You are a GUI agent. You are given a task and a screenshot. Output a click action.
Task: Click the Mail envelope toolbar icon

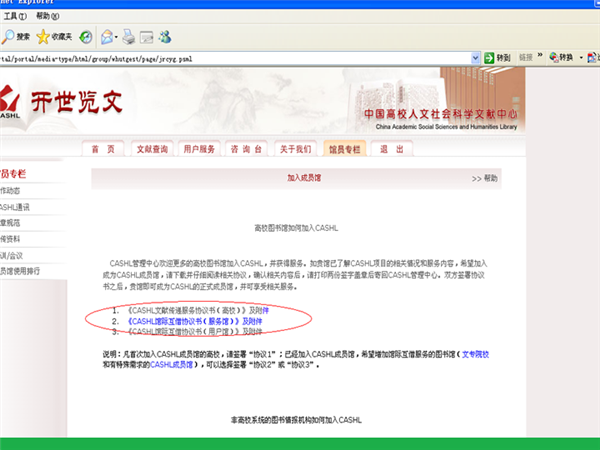point(107,37)
